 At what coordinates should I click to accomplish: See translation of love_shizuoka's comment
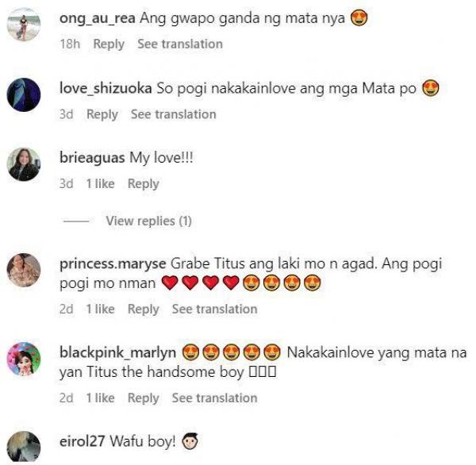click(173, 114)
